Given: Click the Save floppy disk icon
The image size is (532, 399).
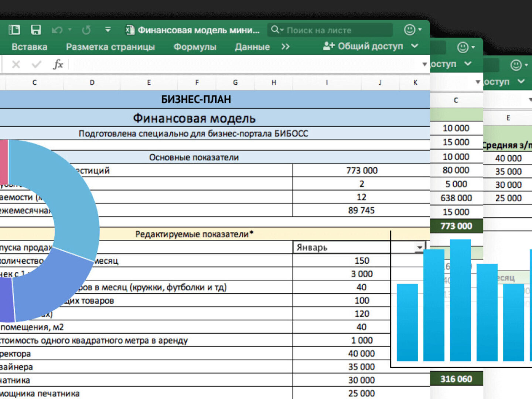Looking at the screenshot, I should point(36,30).
